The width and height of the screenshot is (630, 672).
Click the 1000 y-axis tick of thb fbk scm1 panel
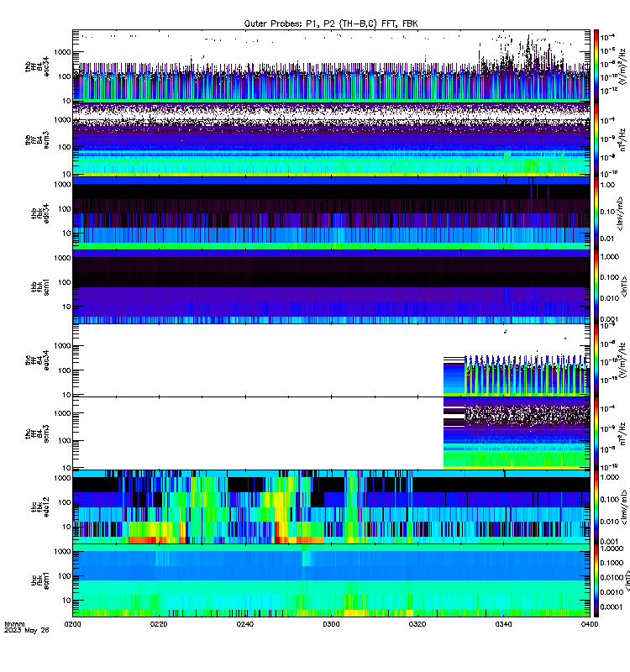(62, 258)
